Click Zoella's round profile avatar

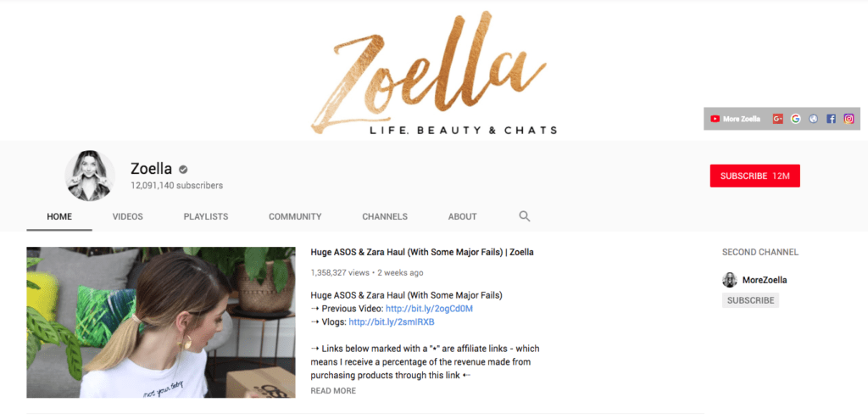pos(90,175)
